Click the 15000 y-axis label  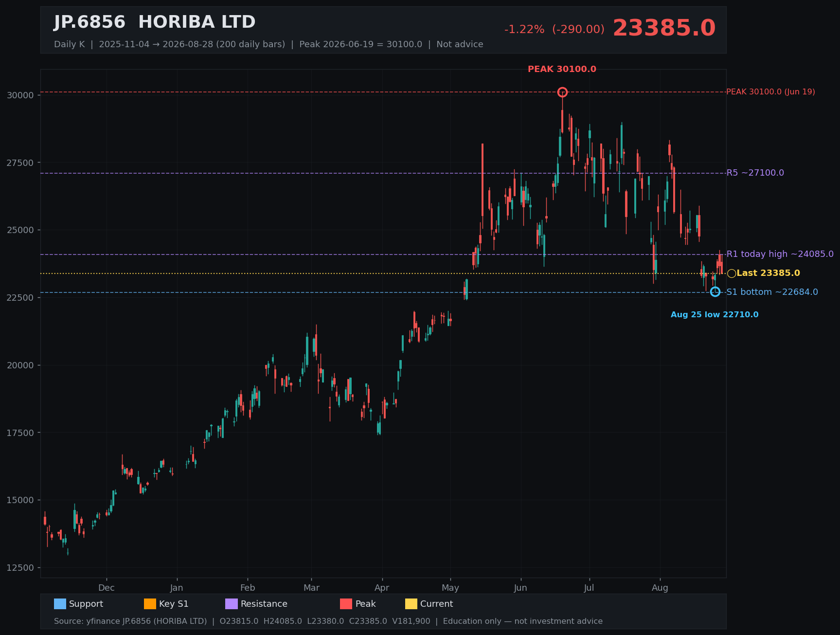click(x=20, y=500)
